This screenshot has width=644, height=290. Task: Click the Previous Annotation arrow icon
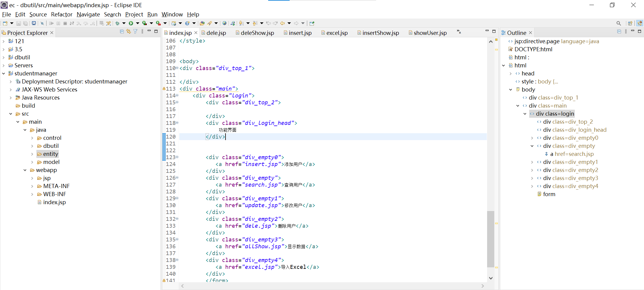coord(255,23)
